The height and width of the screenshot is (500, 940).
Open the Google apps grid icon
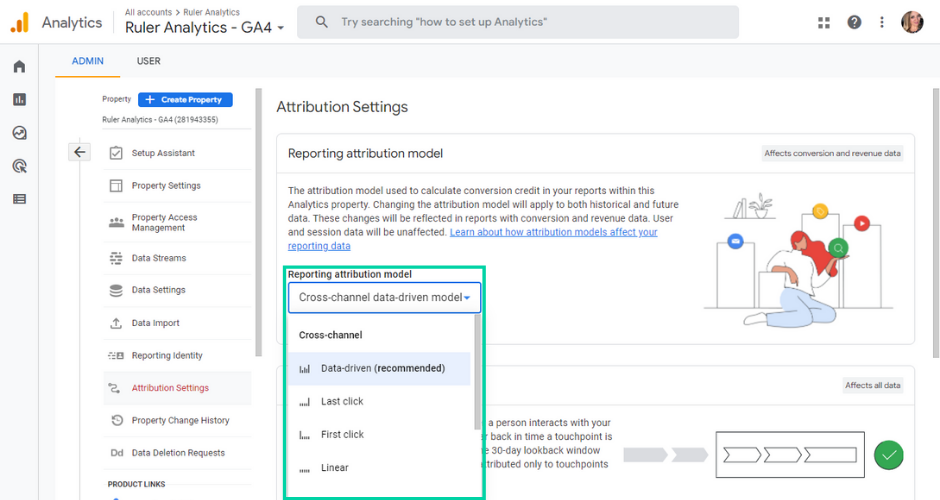[x=824, y=22]
